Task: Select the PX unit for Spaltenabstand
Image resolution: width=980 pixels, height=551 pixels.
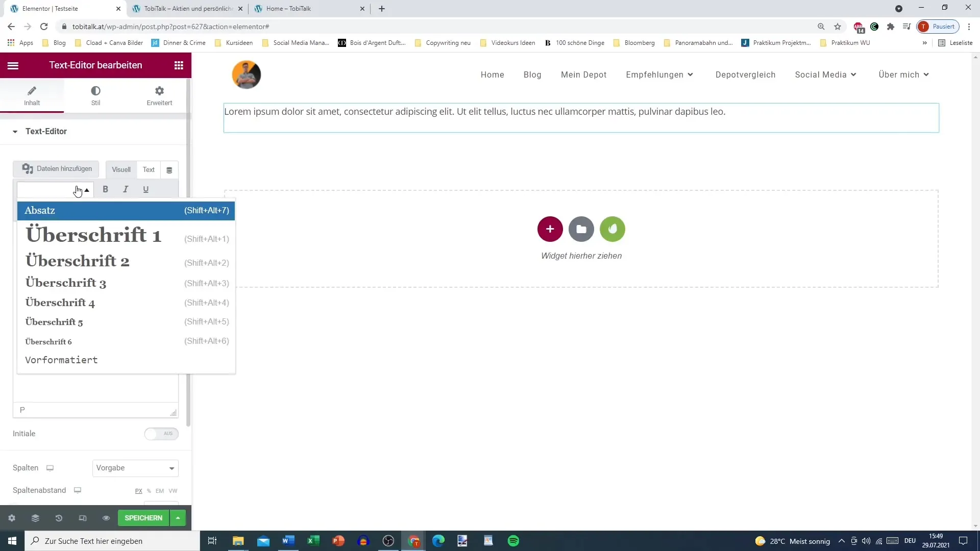Action: [x=138, y=491]
